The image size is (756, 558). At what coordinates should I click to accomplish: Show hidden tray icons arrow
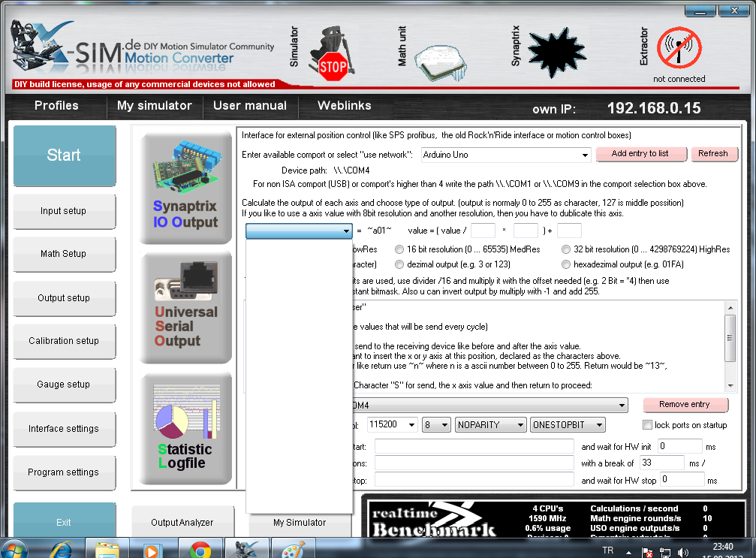(628, 552)
